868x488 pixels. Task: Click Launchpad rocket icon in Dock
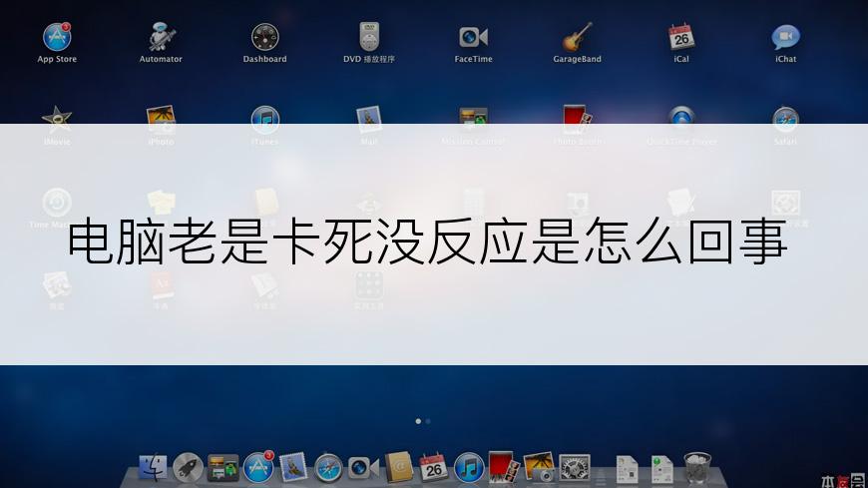189,468
